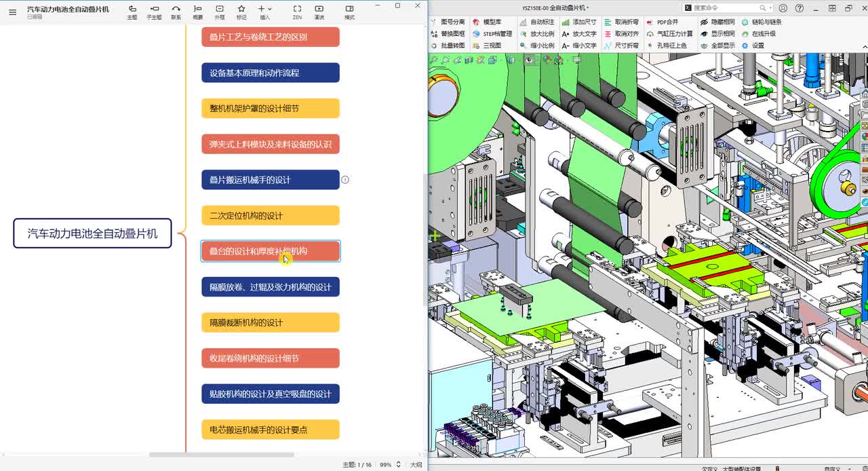Select topic 收尾卷绕机构的设计细节
The width and height of the screenshot is (868, 471).
tap(271, 358)
